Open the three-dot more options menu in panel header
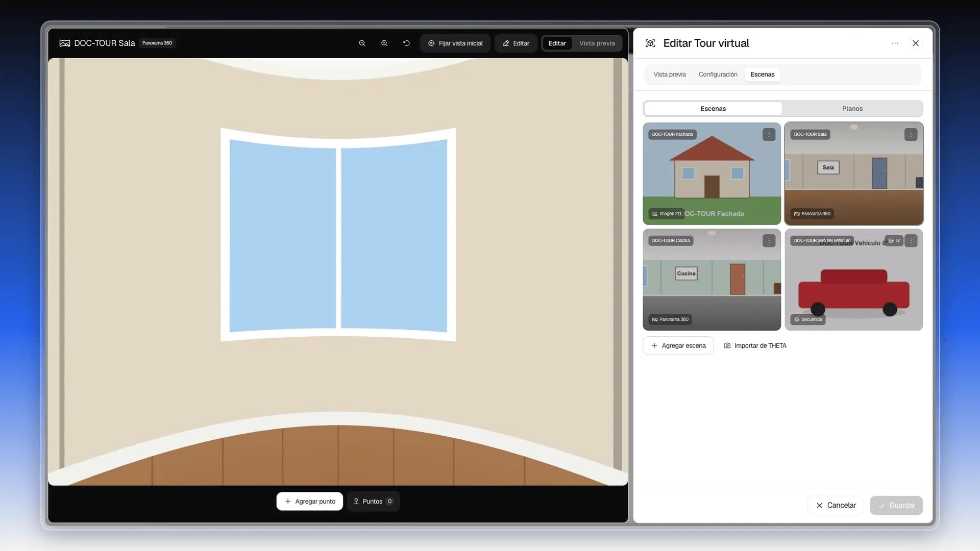Image resolution: width=980 pixels, height=551 pixels. (x=895, y=43)
